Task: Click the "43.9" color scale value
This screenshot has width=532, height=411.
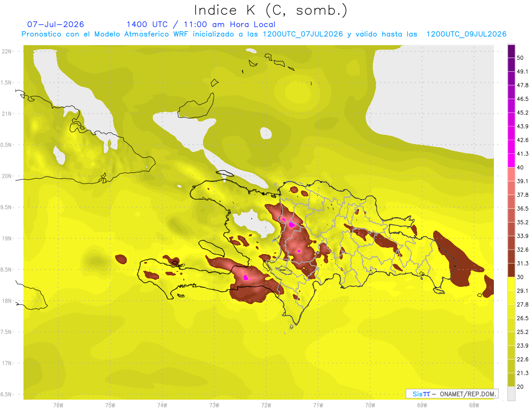Action: pos(523,126)
